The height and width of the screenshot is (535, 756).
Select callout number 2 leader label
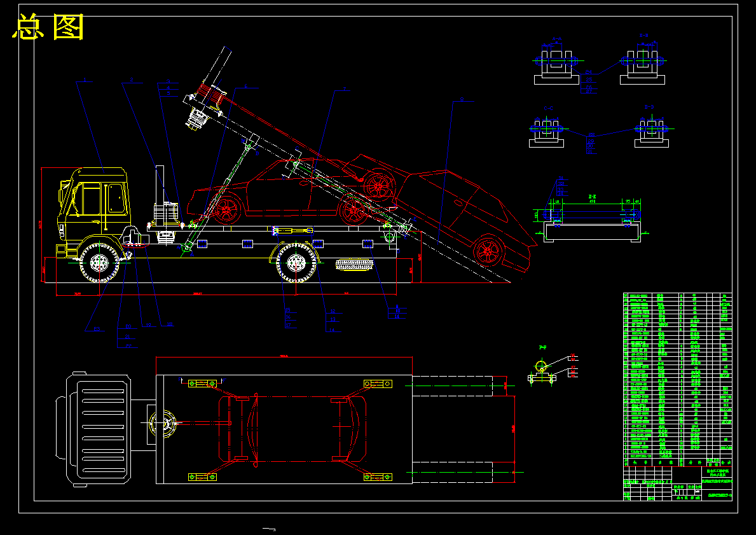[x=131, y=80]
